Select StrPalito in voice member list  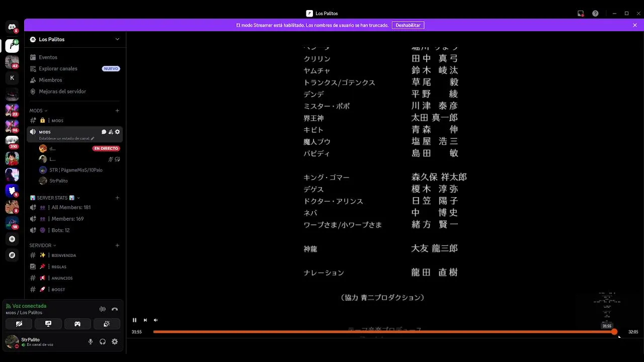click(79, 180)
